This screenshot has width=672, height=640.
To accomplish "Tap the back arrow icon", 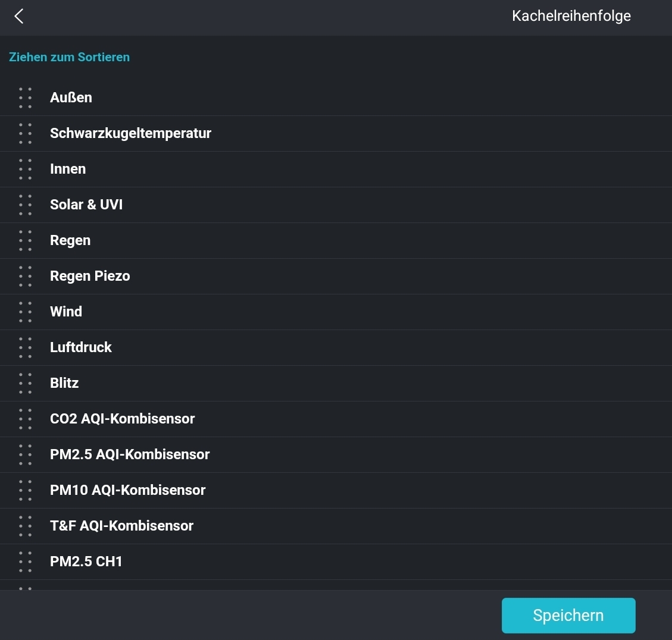I will click(19, 17).
